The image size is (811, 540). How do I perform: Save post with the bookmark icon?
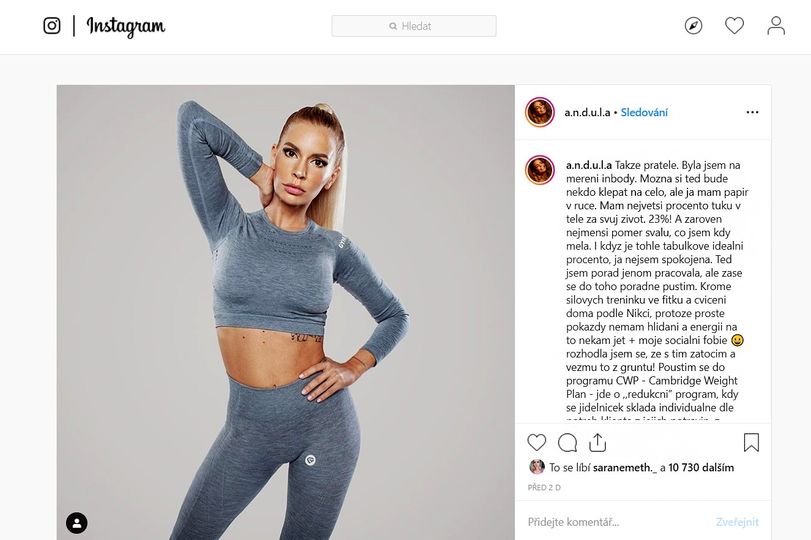pos(751,442)
